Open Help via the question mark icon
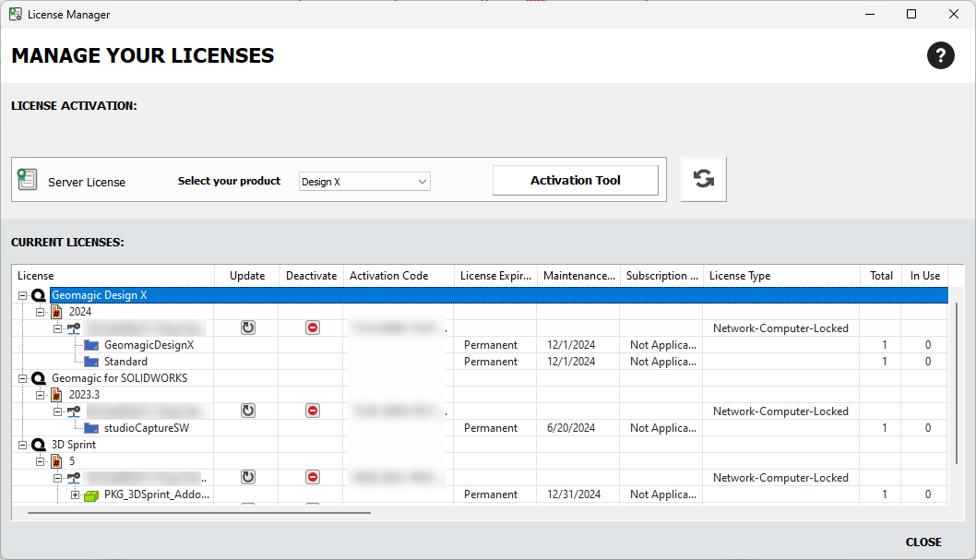976x560 pixels. tap(941, 55)
